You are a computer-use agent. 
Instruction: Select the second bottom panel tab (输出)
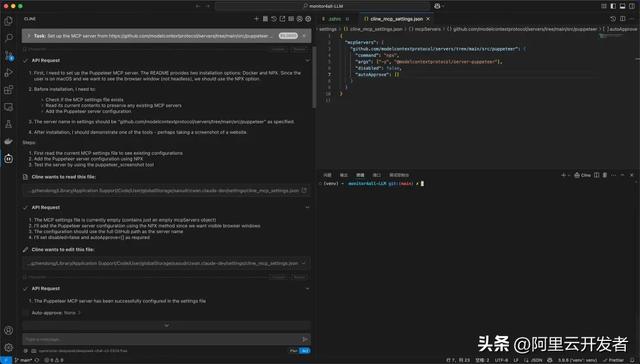point(344,175)
